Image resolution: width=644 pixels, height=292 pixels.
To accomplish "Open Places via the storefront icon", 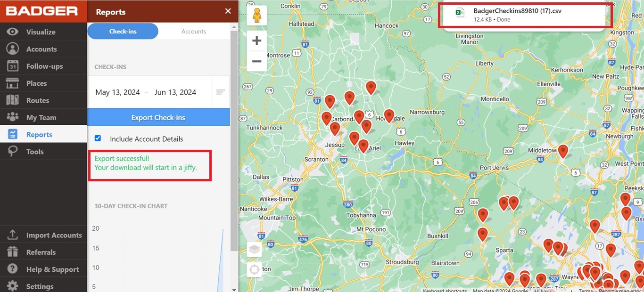I will [13, 83].
